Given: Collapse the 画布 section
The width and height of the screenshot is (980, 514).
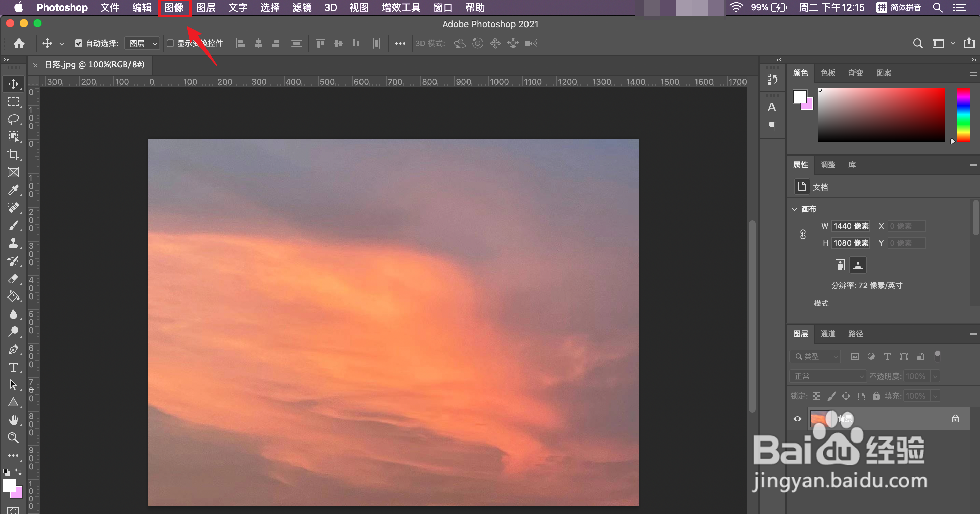Looking at the screenshot, I should click(794, 209).
